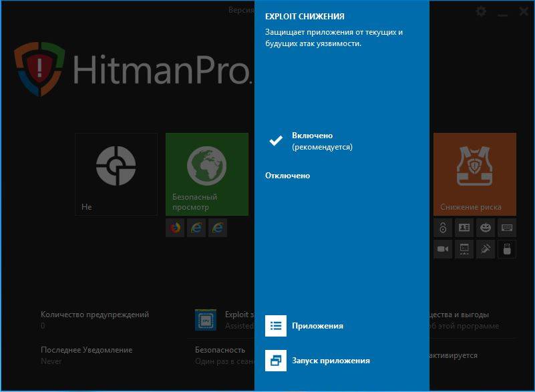535x392 pixels.
Task: Click the Запуск приложения label
Action: [x=331, y=361]
